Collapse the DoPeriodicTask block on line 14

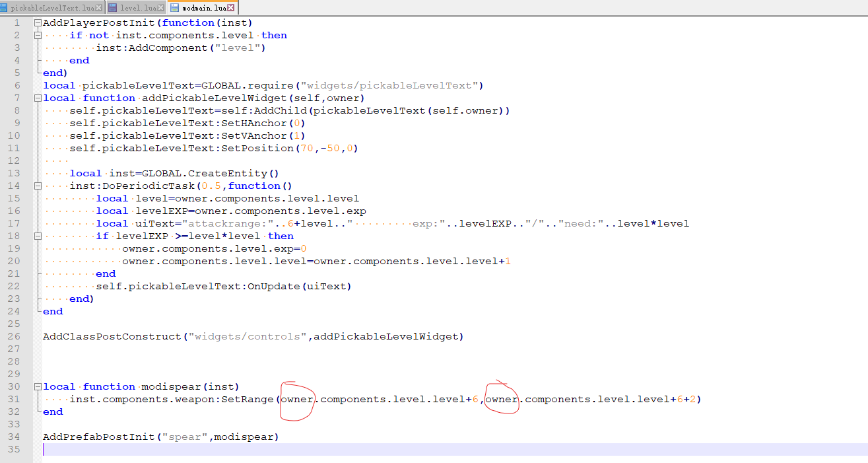38,186
